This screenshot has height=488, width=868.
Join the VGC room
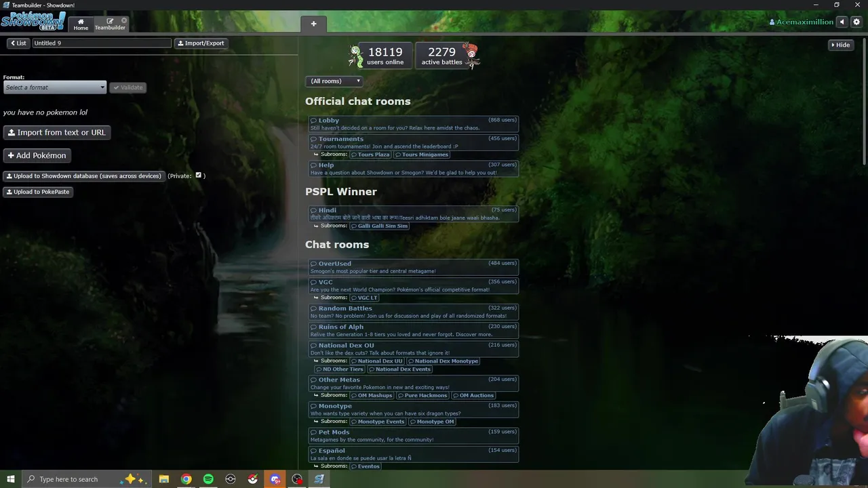click(x=414, y=285)
